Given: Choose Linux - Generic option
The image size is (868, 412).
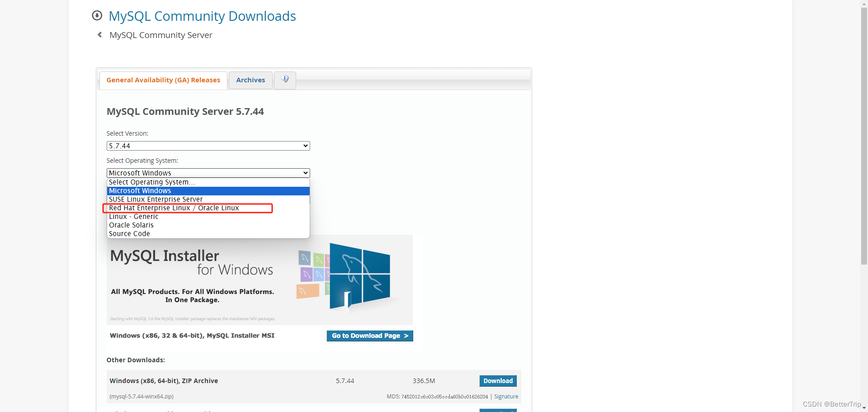Looking at the screenshot, I should pyautogui.click(x=208, y=217).
